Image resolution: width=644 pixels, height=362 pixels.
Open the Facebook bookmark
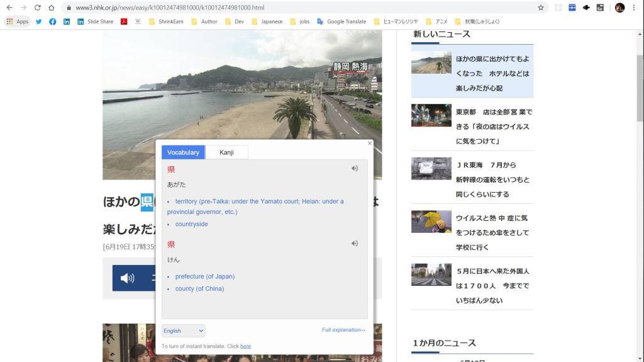(52, 21)
